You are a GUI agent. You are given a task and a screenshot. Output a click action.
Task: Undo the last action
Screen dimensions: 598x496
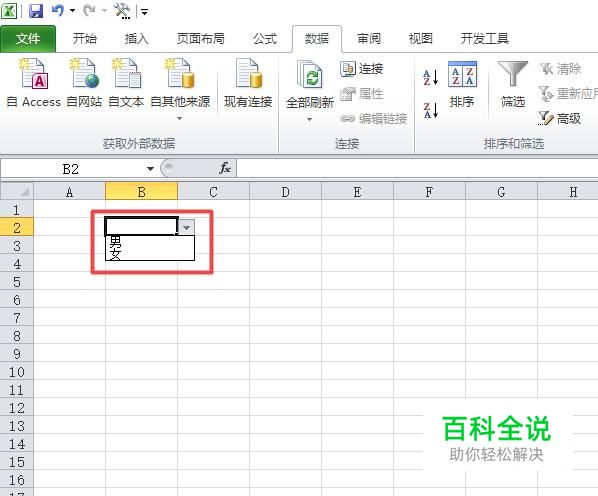pos(57,10)
